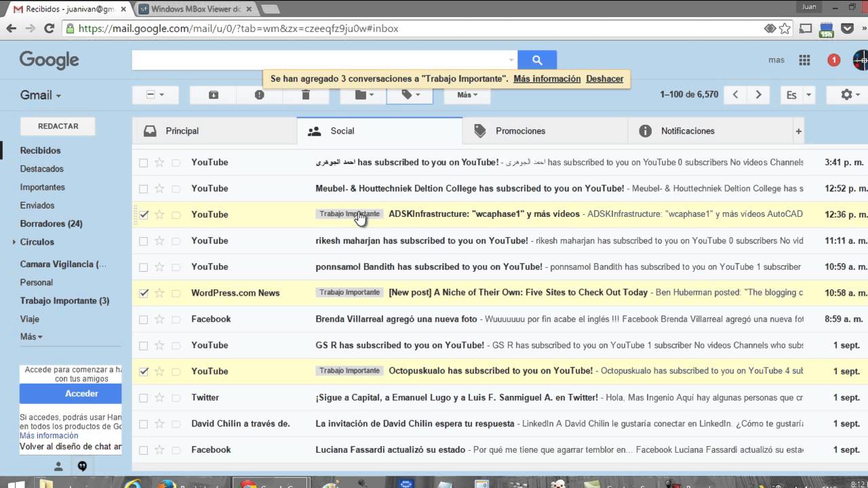868x488 pixels.
Task: Switch to the Principal tab
Action: 214,131
